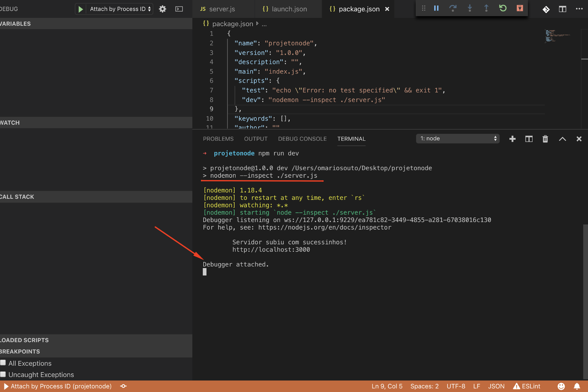This screenshot has width=588, height=392.
Task: Click the Step Over debug icon
Action: [453, 8]
